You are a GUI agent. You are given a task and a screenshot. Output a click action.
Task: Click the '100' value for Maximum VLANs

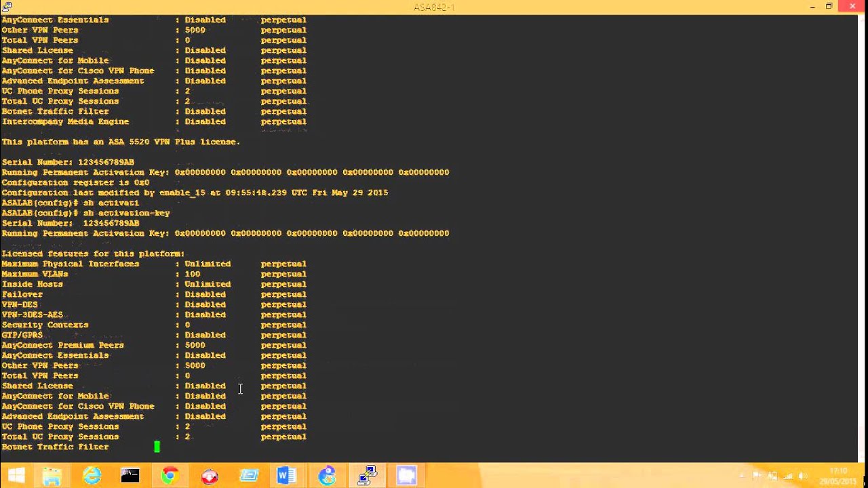[193, 274]
